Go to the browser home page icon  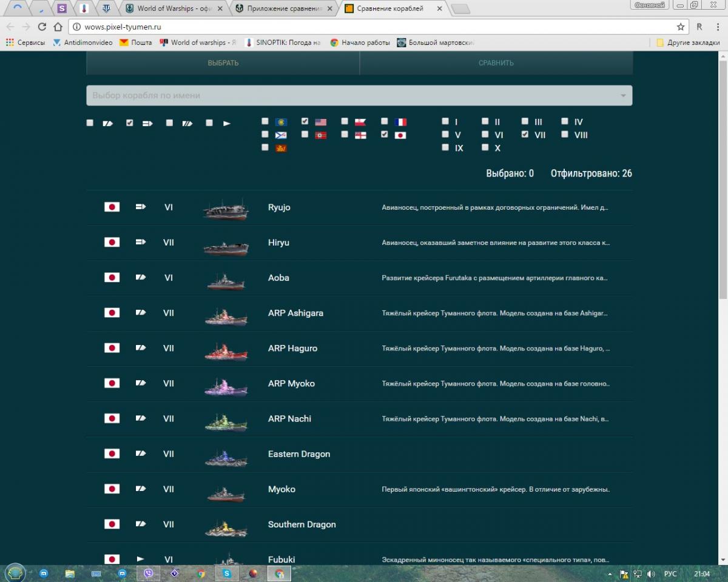click(x=58, y=27)
